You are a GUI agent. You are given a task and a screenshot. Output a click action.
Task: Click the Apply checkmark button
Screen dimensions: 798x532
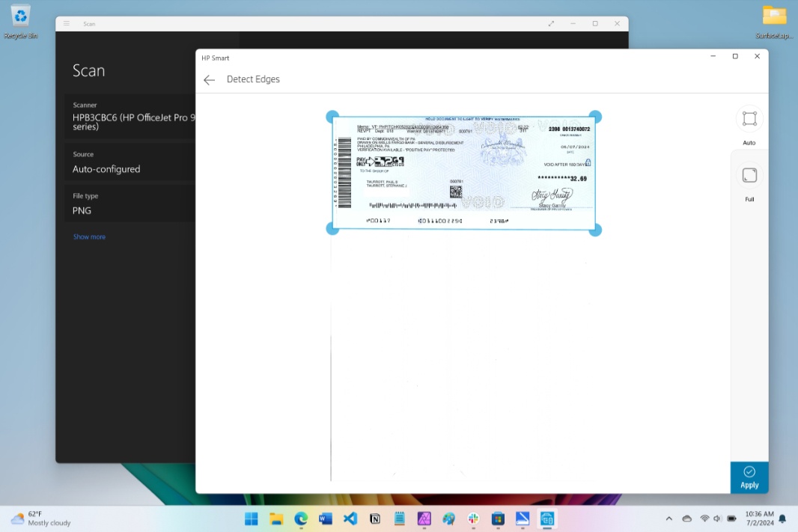pos(749,477)
